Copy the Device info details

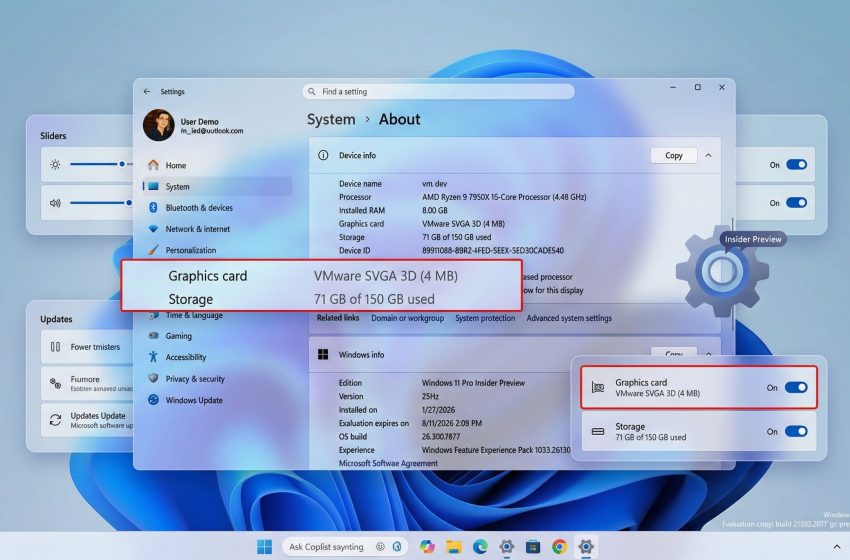pos(673,155)
